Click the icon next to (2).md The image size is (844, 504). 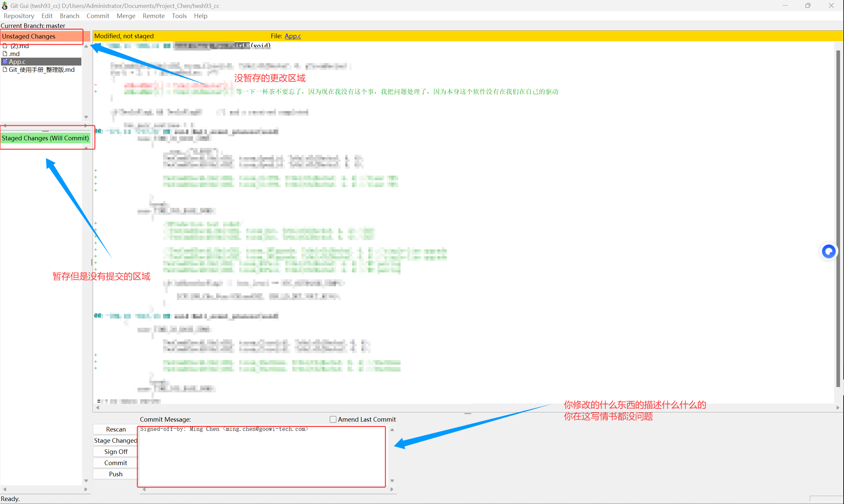pyautogui.click(x=5, y=46)
